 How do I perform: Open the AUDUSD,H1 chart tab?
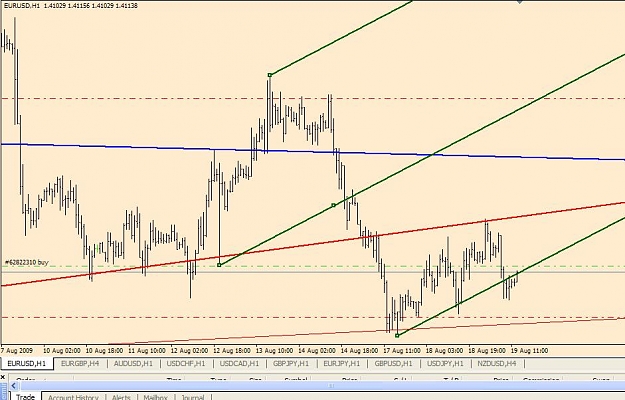click(x=133, y=363)
